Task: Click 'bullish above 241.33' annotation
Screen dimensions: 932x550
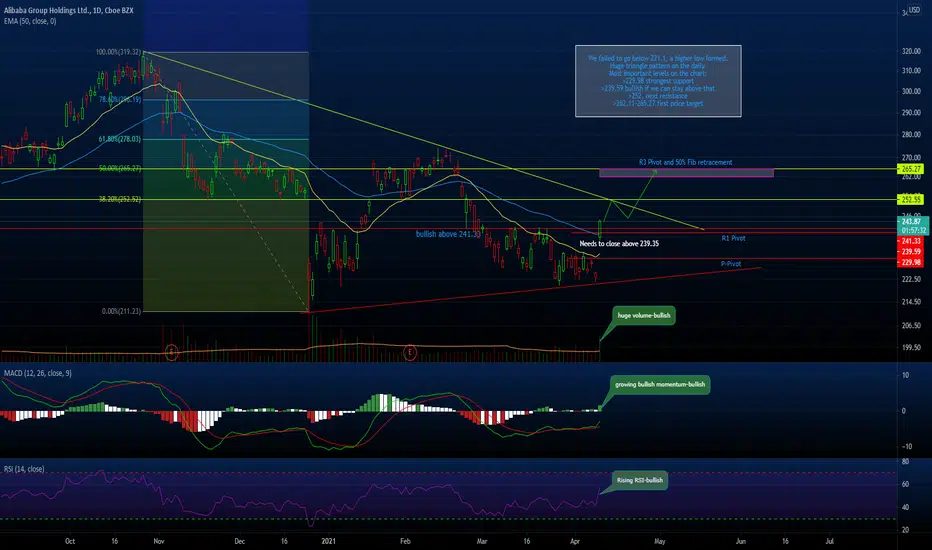Action: (448, 234)
